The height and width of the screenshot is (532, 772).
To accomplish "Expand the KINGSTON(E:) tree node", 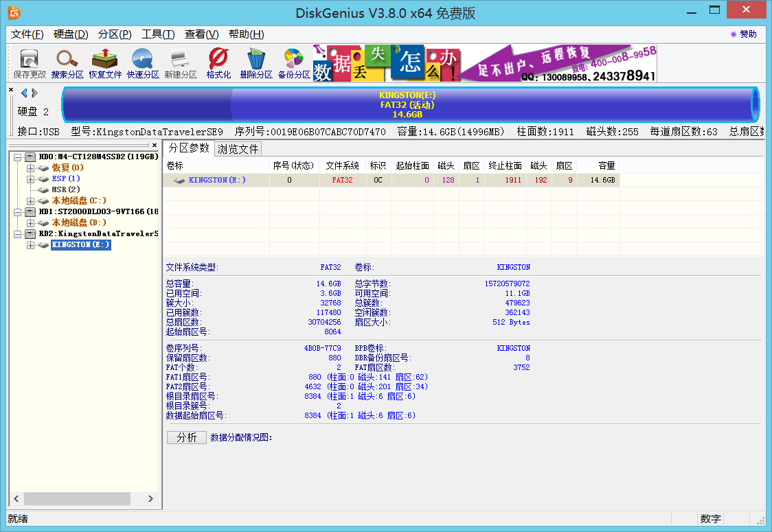I will [x=30, y=245].
